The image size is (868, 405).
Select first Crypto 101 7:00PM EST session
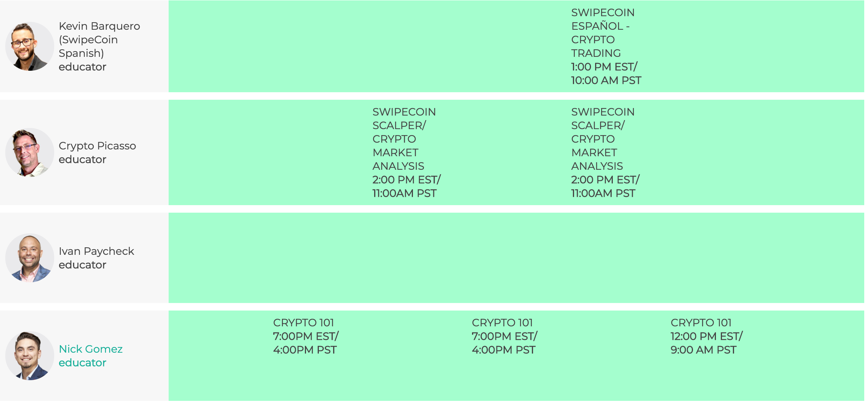tap(306, 336)
